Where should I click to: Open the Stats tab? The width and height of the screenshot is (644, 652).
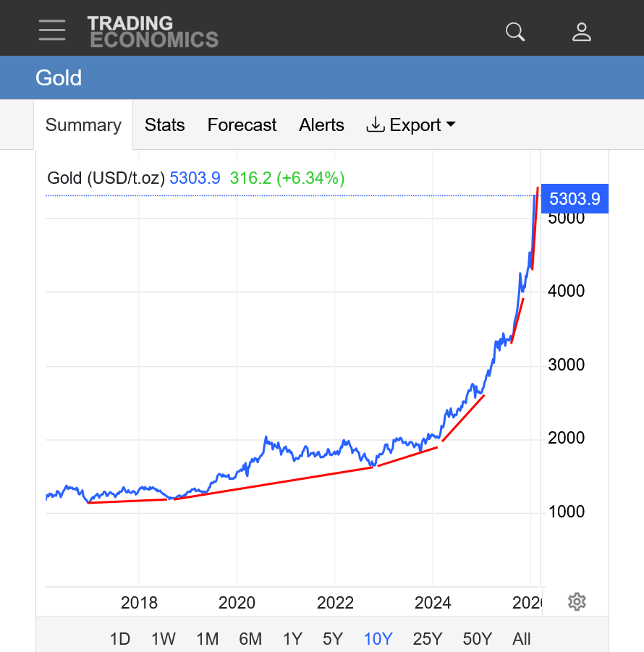(165, 125)
